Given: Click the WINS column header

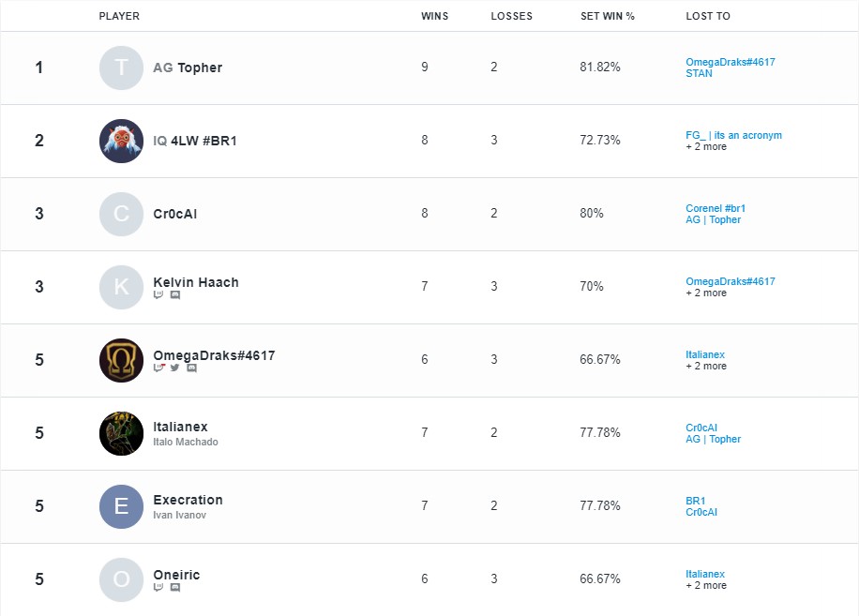Looking at the screenshot, I should click(434, 16).
